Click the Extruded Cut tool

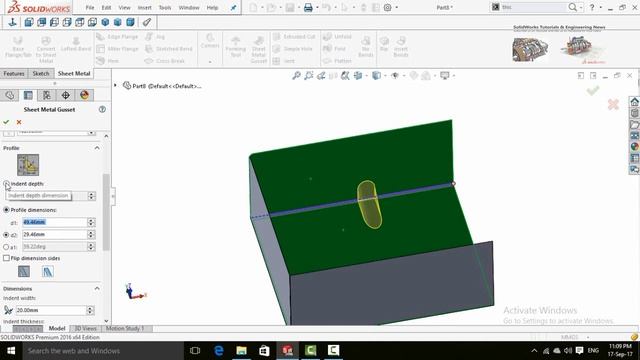pyautogui.click(x=294, y=37)
